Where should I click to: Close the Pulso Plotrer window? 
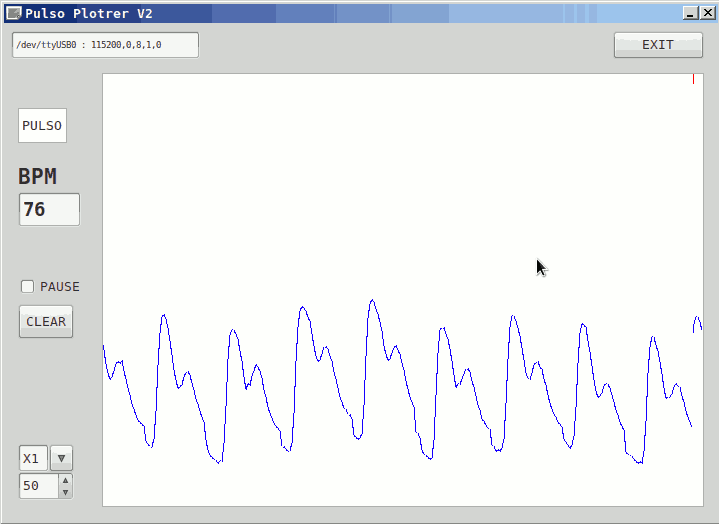[x=708, y=13]
